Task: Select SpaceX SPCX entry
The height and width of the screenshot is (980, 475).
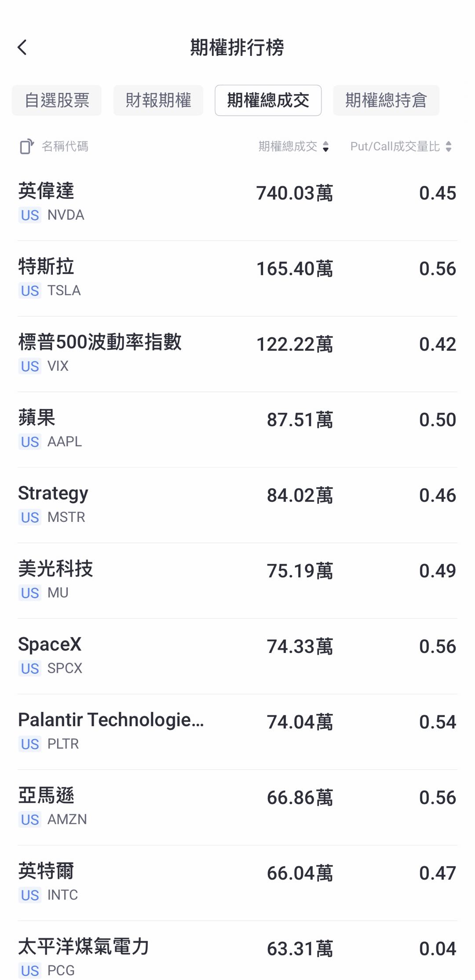Action: (237, 656)
